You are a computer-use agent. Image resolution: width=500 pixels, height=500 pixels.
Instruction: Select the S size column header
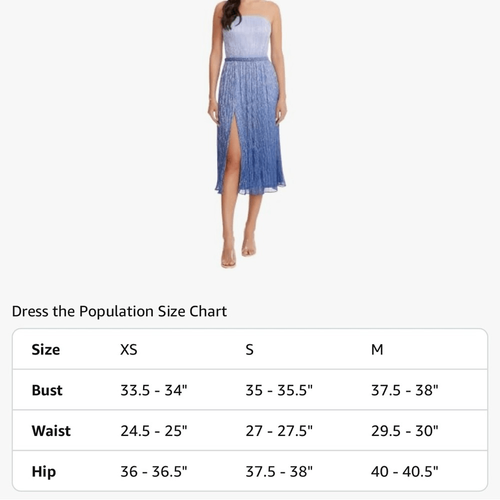249,350
